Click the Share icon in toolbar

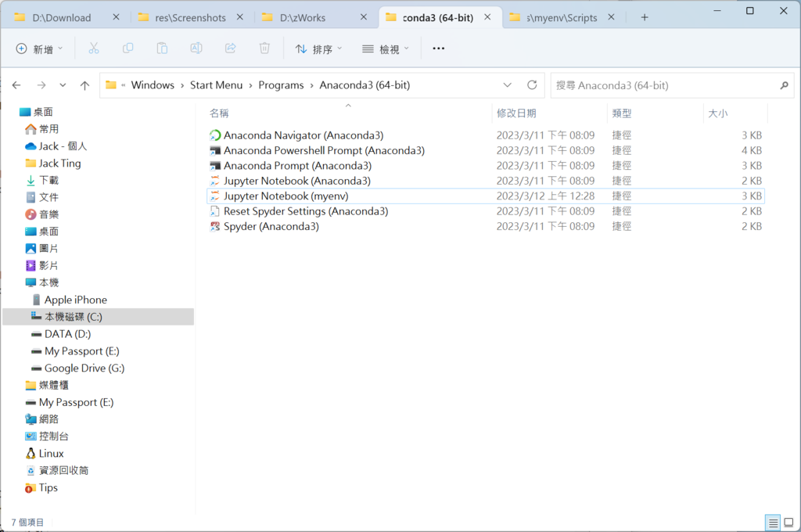tap(231, 49)
